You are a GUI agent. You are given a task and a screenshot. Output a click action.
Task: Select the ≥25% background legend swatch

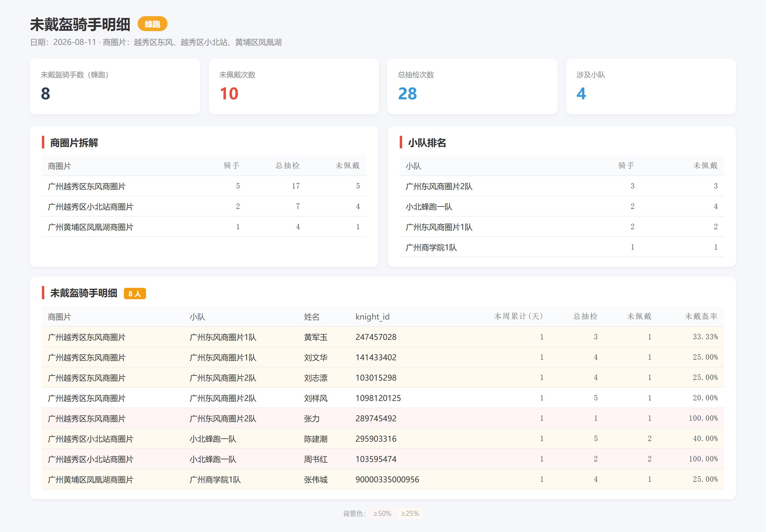[x=410, y=513]
